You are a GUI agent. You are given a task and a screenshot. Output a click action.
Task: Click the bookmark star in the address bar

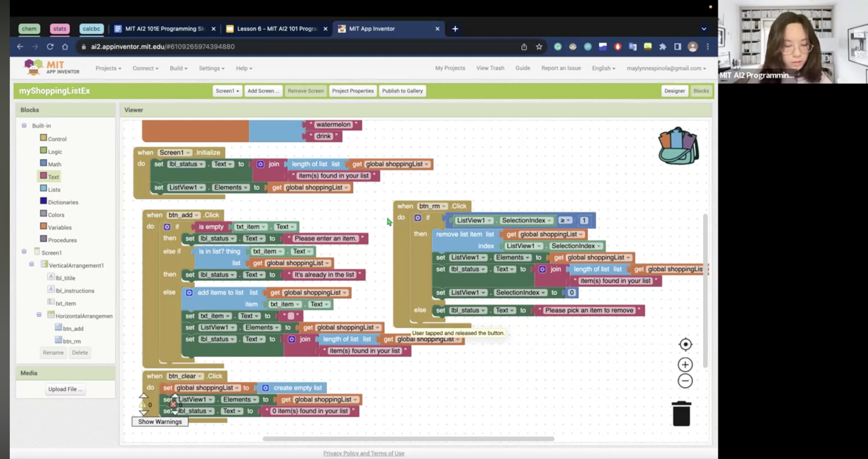(x=538, y=46)
